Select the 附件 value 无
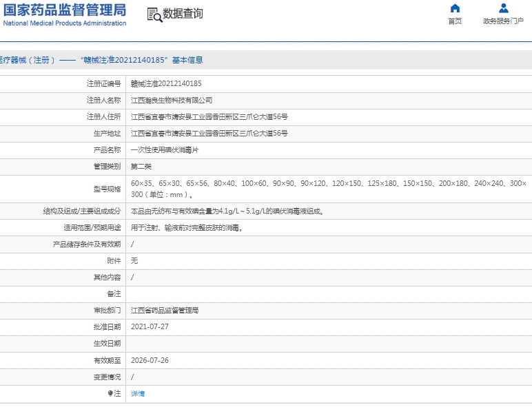This screenshot has height=407, width=532. click(134, 261)
